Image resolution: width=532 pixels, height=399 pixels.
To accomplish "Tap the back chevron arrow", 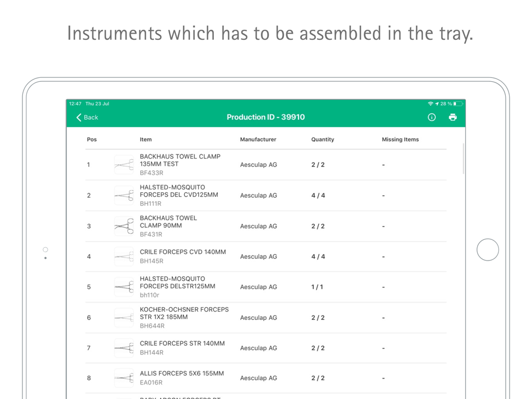I will pyautogui.click(x=78, y=117).
